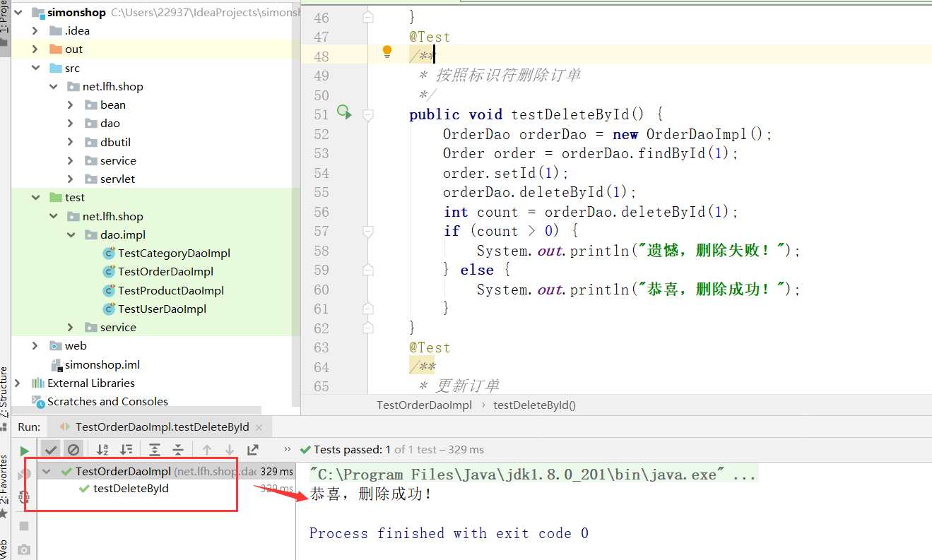Close the TestOrderDaoImpl.testDeleteById run tab

[260, 427]
